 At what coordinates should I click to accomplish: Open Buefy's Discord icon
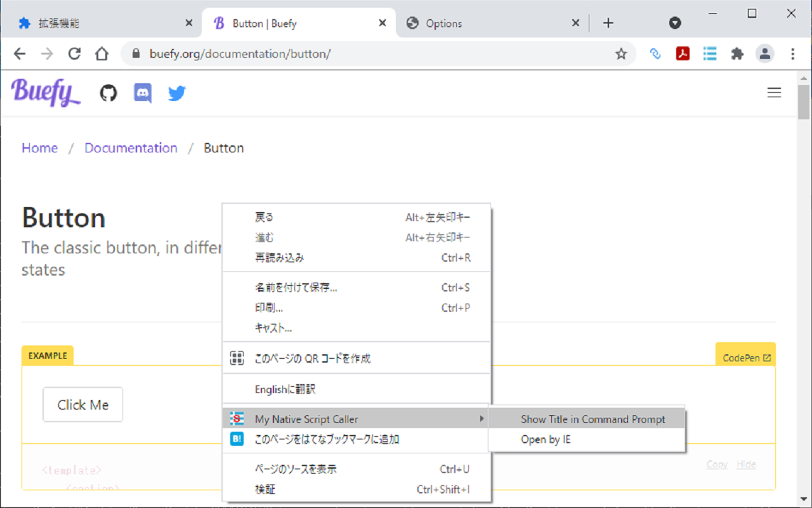point(142,93)
